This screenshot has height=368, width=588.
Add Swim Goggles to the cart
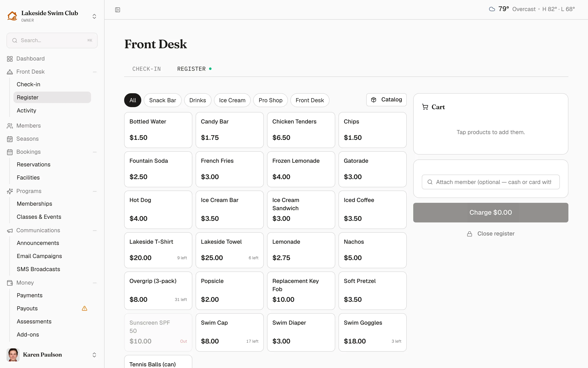tap(372, 332)
